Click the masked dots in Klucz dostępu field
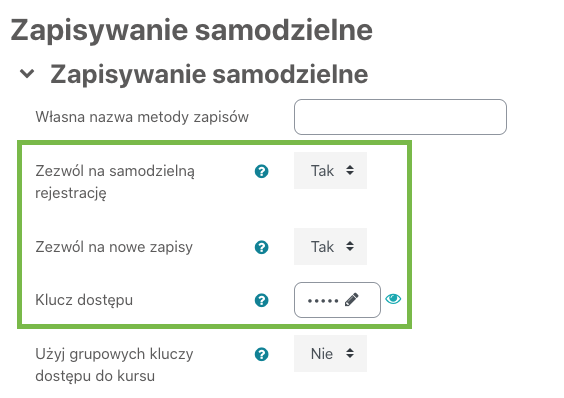Viewport: 564px width, 398px height. [x=323, y=300]
